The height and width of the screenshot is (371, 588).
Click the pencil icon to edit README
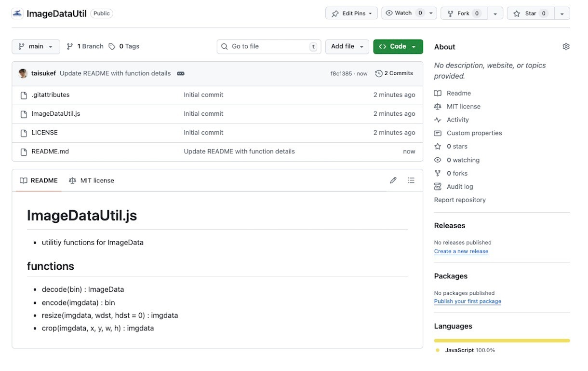point(393,180)
